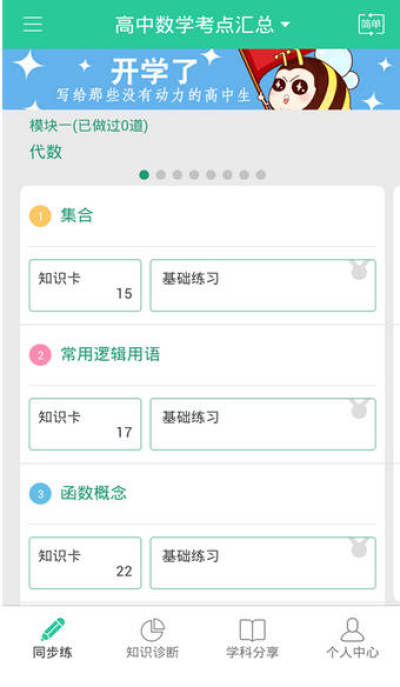Open the 知识诊断 pie chart icon
400x687 pixels.
(x=152, y=630)
